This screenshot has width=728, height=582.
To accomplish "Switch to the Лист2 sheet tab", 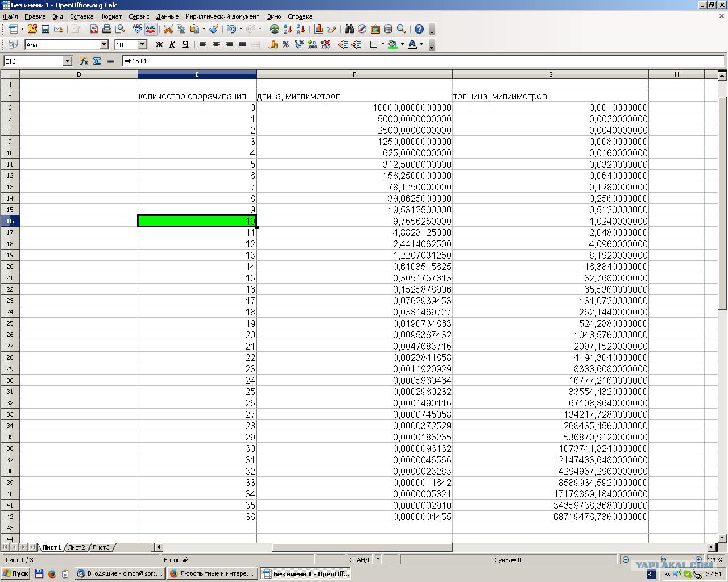I will (x=76, y=547).
